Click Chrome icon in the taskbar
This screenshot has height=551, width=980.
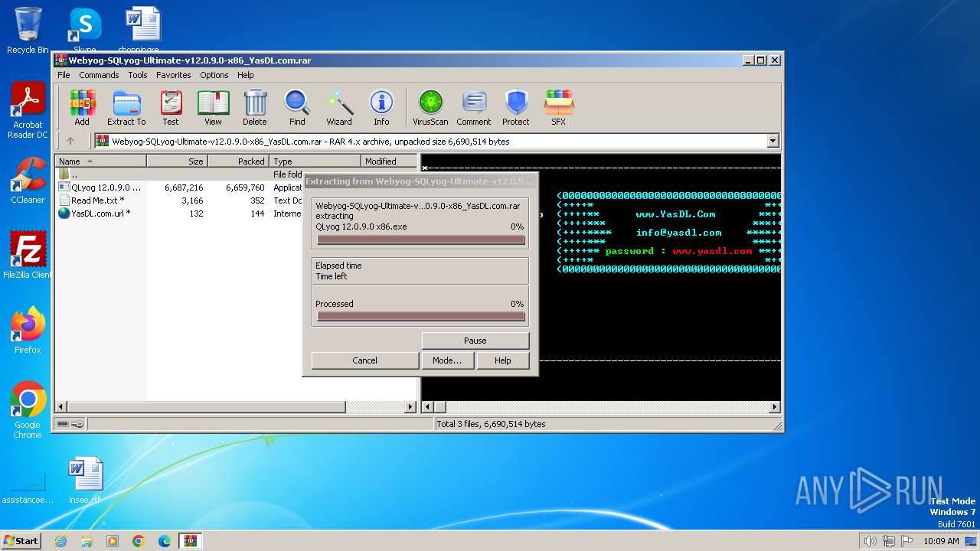pyautogui.click(x=139, y=541)
